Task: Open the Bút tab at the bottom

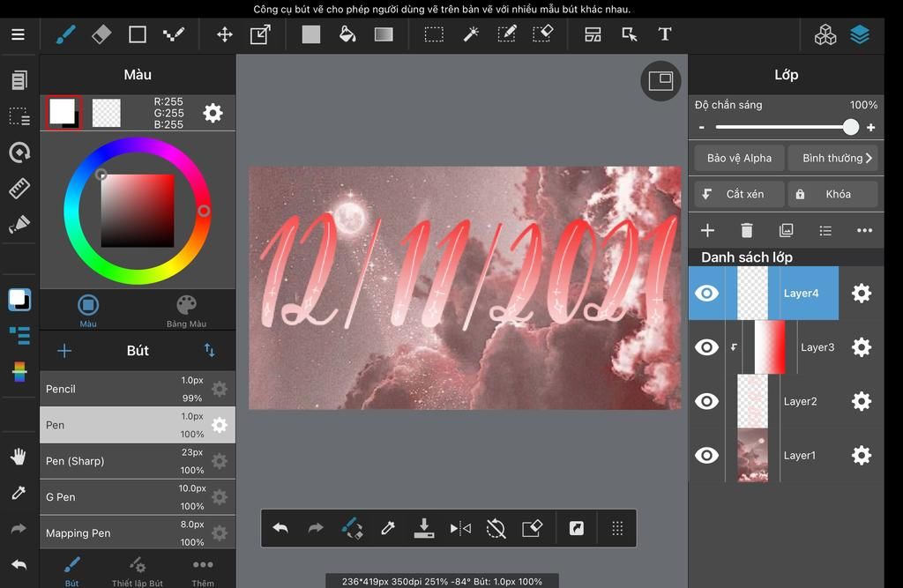Action: tap(72, 570)
